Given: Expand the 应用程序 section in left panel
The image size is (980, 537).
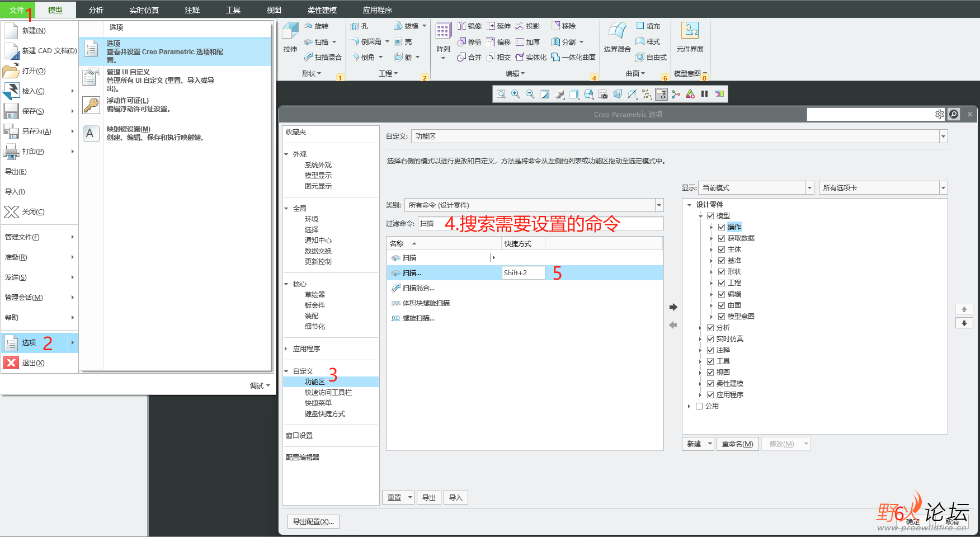Looking at the screenshot, I should [x=286, y=349].
